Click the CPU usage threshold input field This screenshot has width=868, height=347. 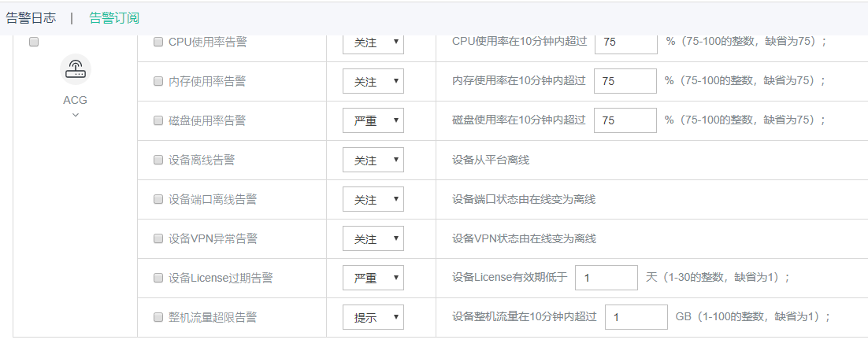coord(625,42)
